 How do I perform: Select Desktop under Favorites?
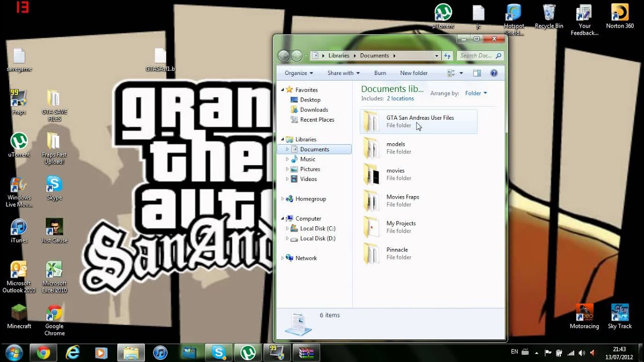pyautogui.click(x=310, y=100)
